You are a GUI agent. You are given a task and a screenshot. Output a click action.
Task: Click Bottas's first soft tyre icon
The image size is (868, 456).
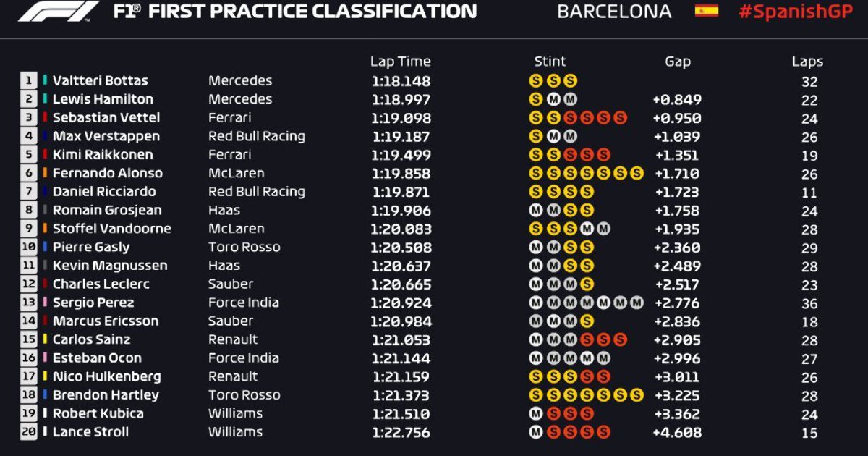click(536, 80)
